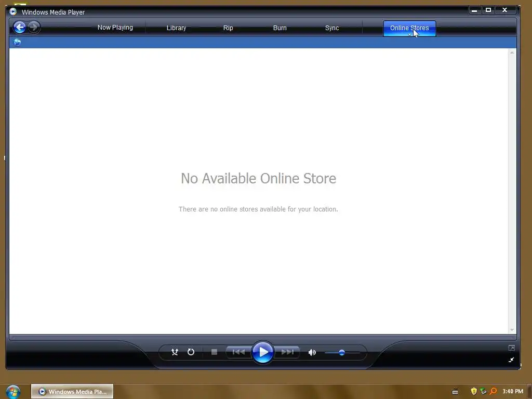Click the greyed forward arrow button
The image size is (532, 399).
pyautogui.click(x=34, y=27)
